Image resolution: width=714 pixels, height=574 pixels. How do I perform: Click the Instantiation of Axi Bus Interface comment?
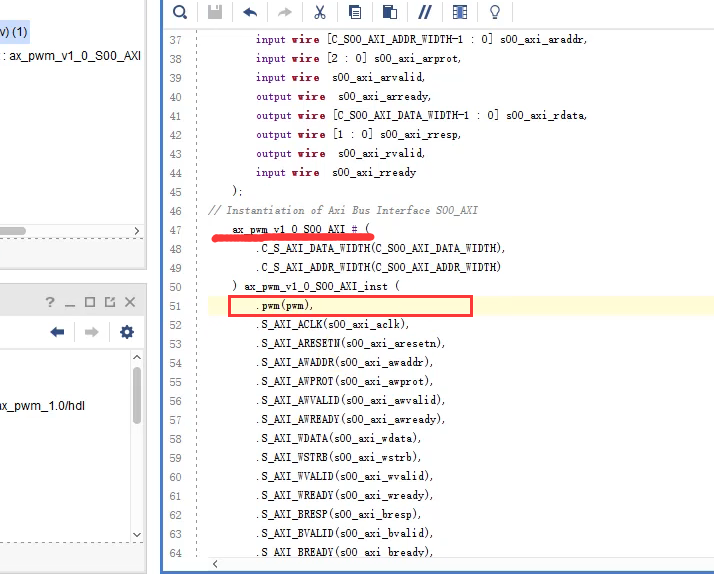pyautogui.click(x=343, y=210)
